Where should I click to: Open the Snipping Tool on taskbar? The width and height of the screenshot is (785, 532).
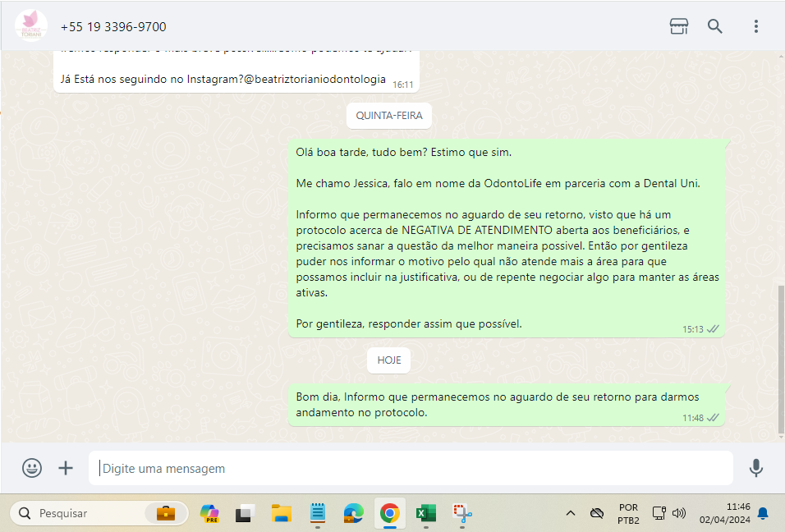point(462,513)
